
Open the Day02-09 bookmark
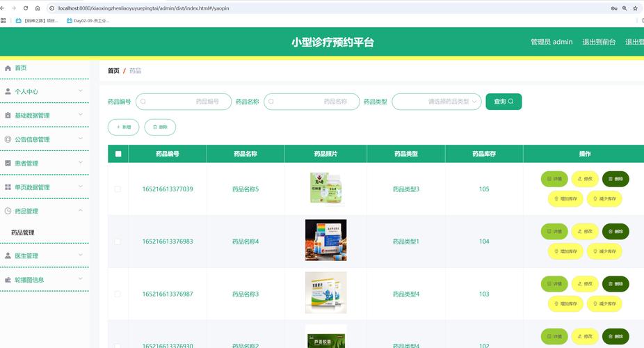88,21
